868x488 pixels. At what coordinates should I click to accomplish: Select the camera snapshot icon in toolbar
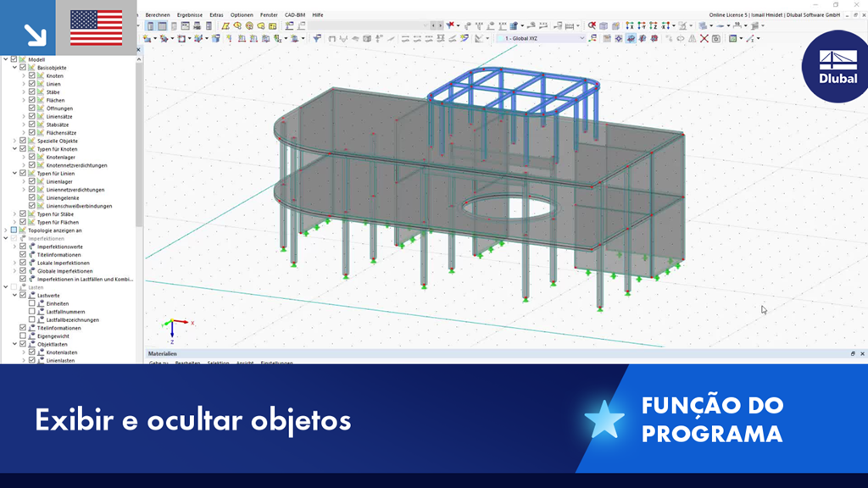pos(716,36)
